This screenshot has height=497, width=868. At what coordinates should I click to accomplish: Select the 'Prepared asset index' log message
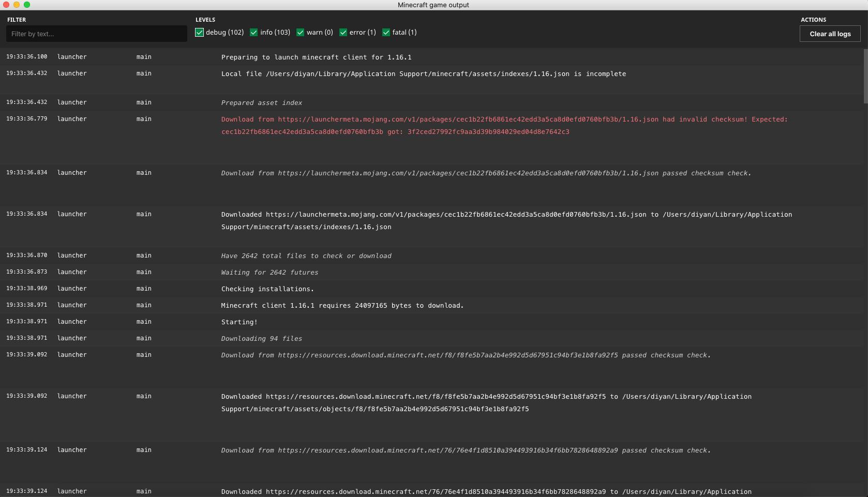point(262,103)
